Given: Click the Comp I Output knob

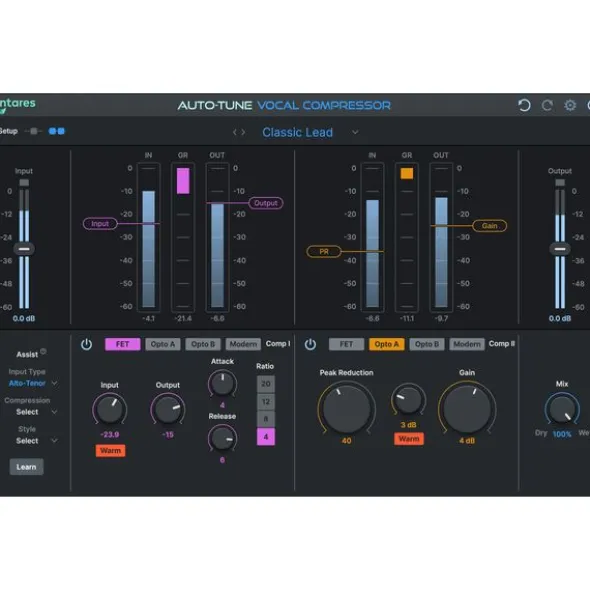Looking at the screenshot, I should (168, 409).
